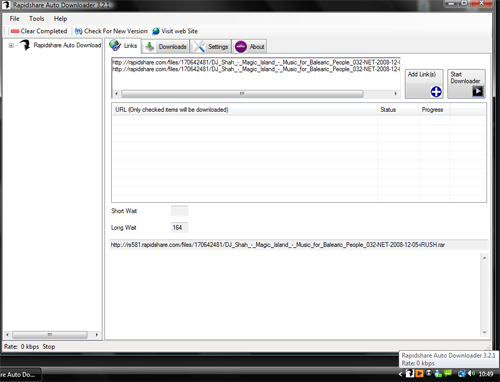Viewport: 500px width, 382px height.
Task: Click the links box horizontal scrollbar thumb
Action: (242, 94)
